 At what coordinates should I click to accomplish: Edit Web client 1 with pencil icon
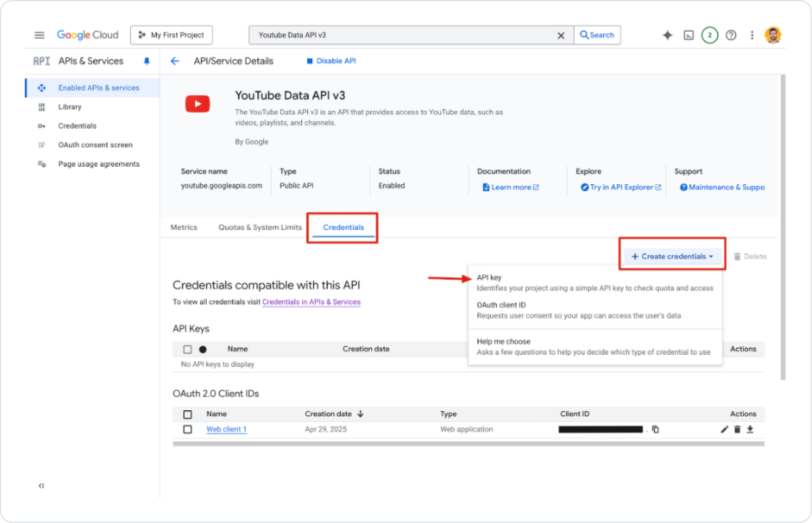click(x=725, y=429)
